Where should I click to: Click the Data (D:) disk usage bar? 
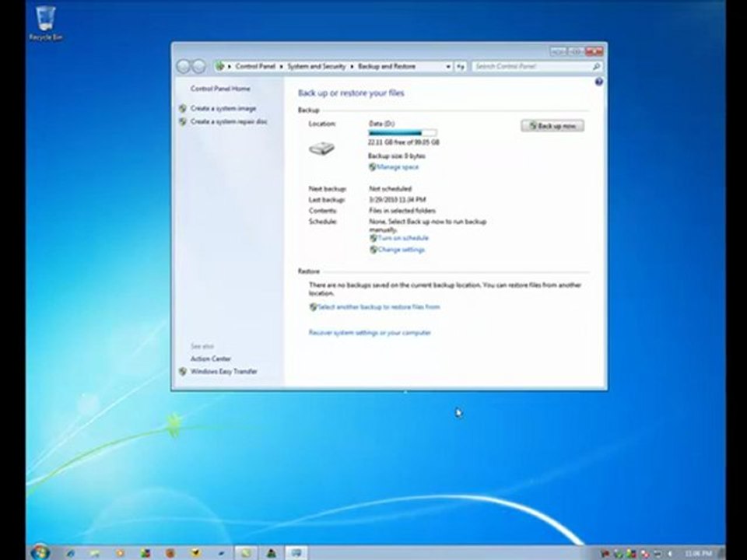tap(402, 133)
